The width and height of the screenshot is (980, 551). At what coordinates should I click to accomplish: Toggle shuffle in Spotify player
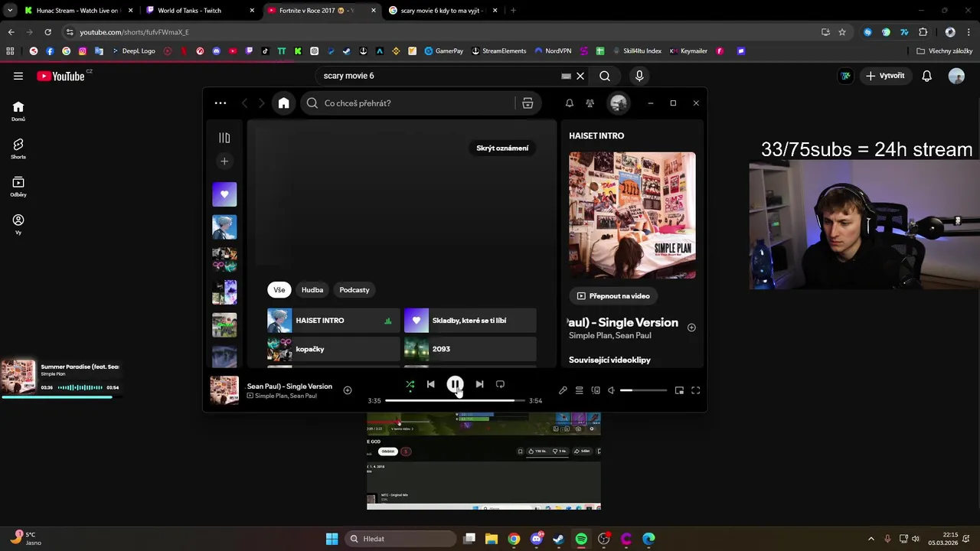tap(410, 384)
